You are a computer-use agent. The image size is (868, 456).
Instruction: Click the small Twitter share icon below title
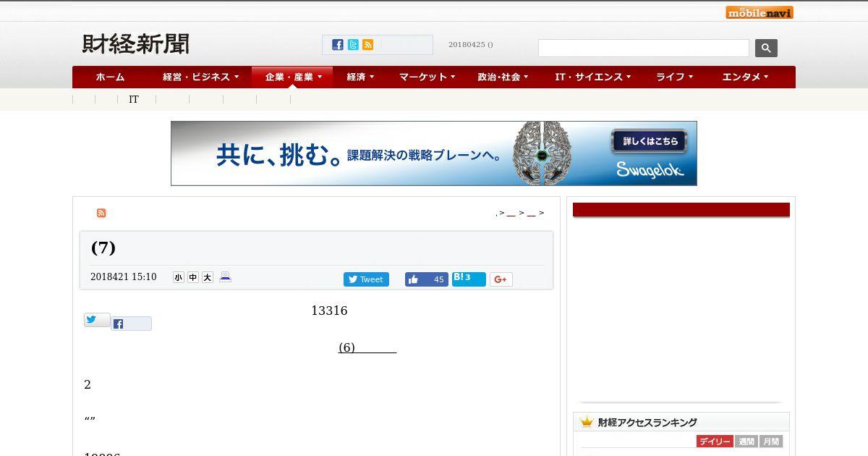(x=97, y=319)
